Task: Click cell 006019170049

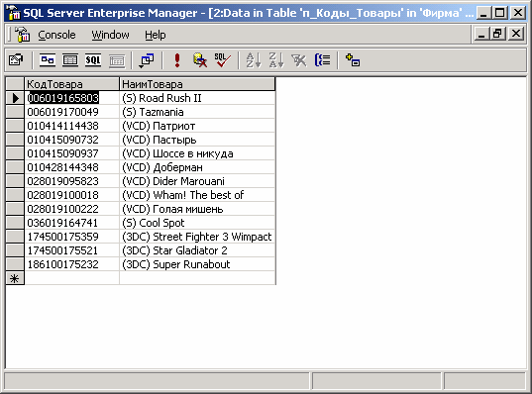Action: [x=71, y=112]
